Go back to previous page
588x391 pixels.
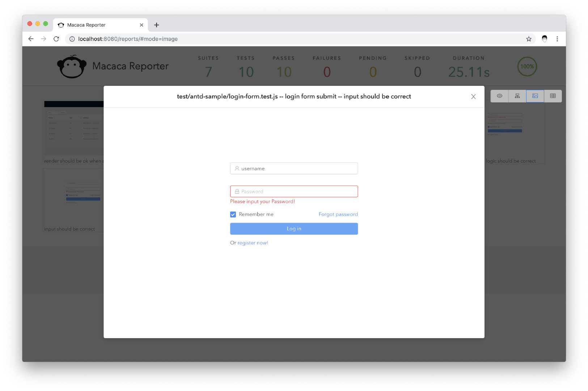(x=31, y=39)
